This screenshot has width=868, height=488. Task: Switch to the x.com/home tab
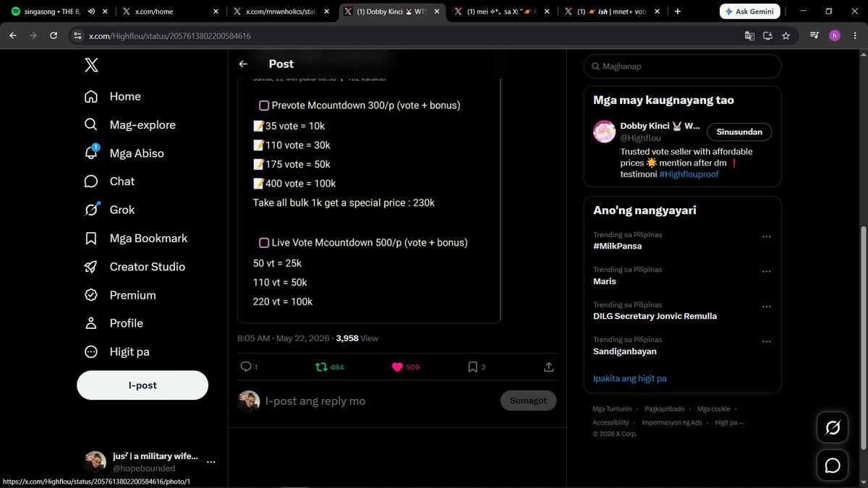pos(171,12)
